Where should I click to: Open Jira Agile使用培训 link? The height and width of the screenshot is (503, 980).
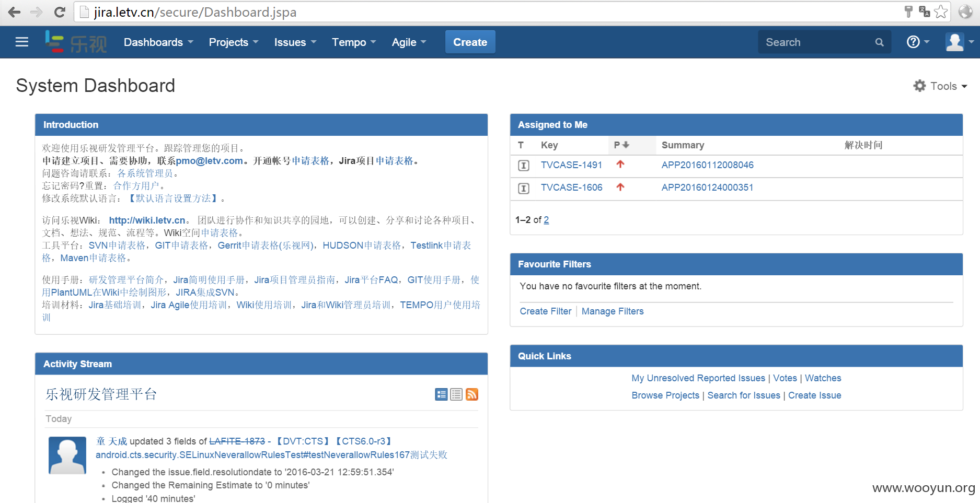[189, 305]
